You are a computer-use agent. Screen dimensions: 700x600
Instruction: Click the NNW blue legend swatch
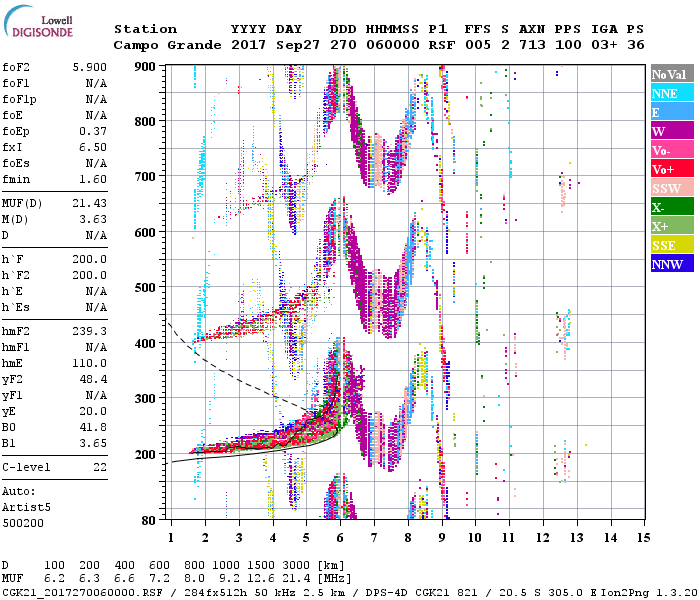tap(672, 263)
